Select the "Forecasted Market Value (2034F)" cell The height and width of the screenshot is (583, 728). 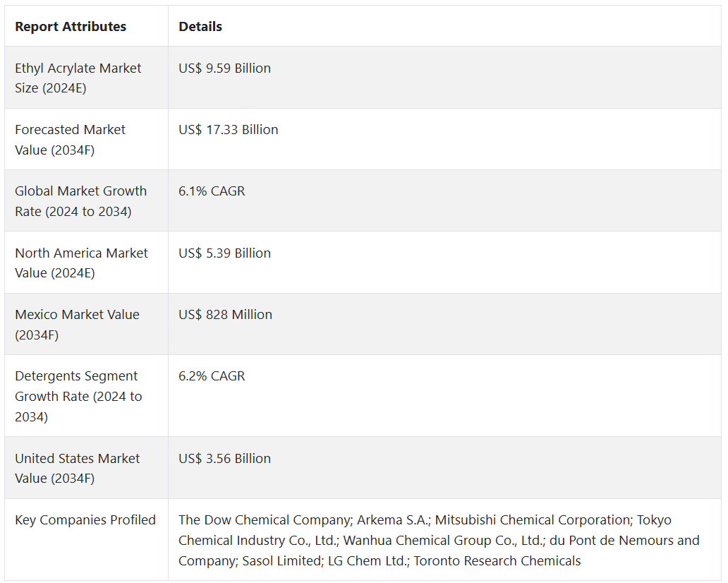click(x=71, y=139)
